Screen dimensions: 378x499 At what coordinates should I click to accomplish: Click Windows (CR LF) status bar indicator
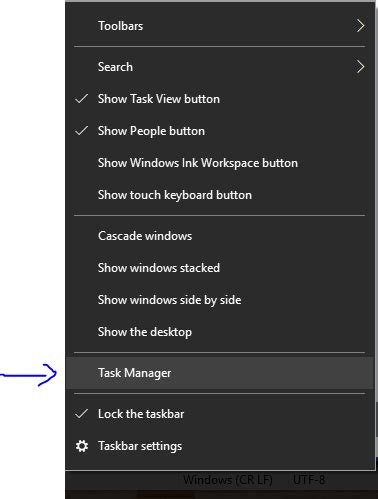pyautogui.click(x=228, y=480)
